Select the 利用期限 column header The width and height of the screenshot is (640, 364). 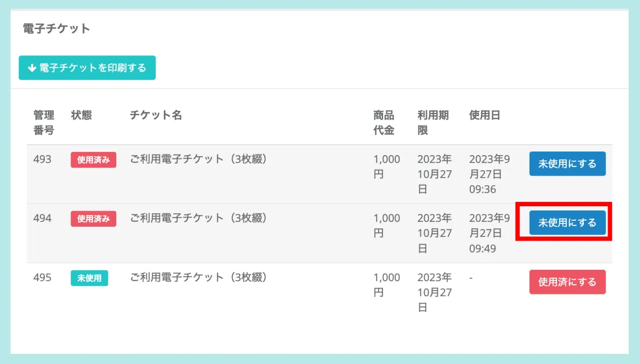[x=433, y=123]
